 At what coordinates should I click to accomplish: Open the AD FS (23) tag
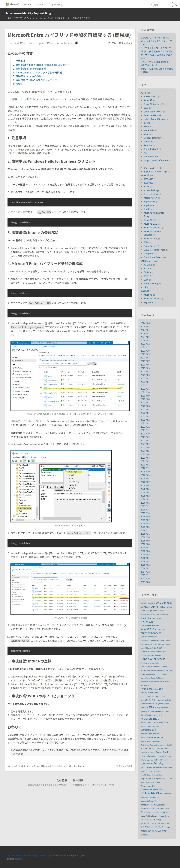(x=144, y=93)
